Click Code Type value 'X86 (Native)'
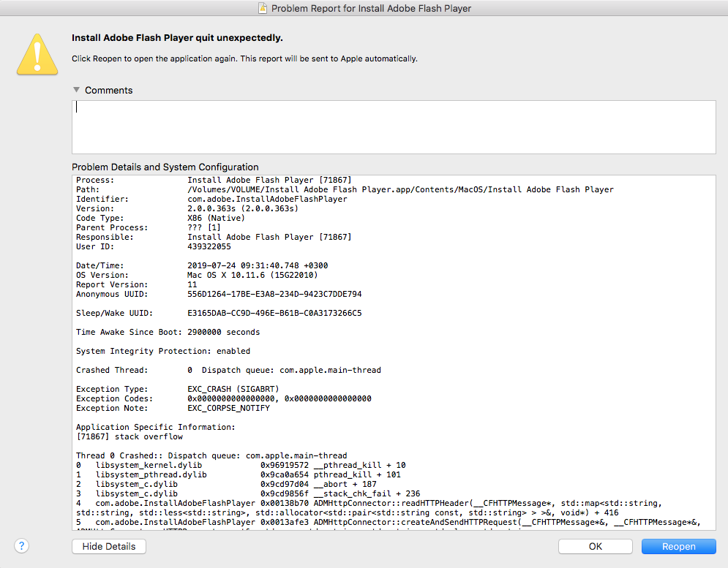 pos(216,218)
